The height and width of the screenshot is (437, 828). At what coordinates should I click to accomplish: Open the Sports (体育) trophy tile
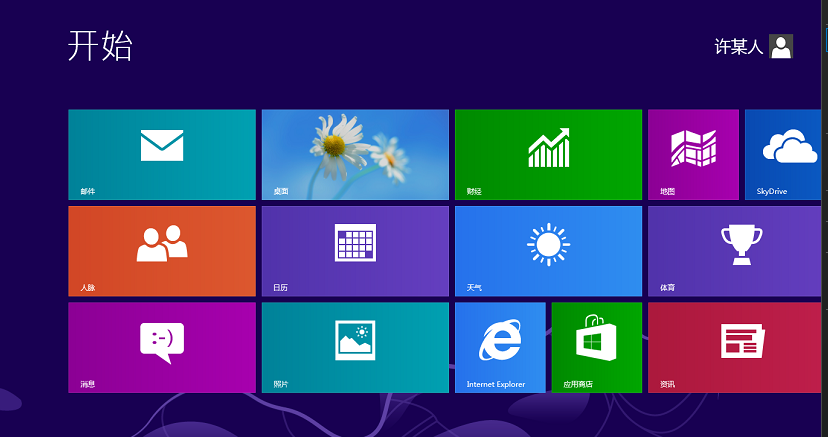[x=735, y=251]
